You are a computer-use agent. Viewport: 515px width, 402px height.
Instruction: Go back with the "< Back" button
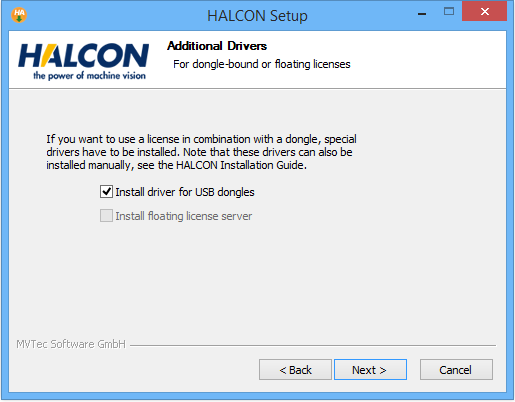coord(295,370)
